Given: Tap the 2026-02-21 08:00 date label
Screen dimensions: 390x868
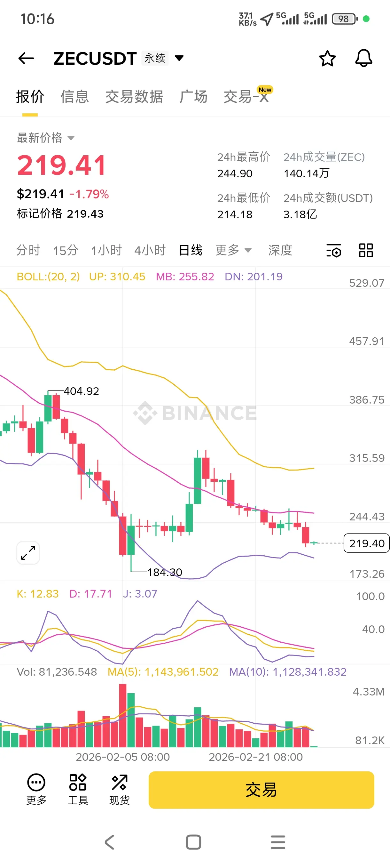Looking at the screenshot, I should [x=256, y=757].
